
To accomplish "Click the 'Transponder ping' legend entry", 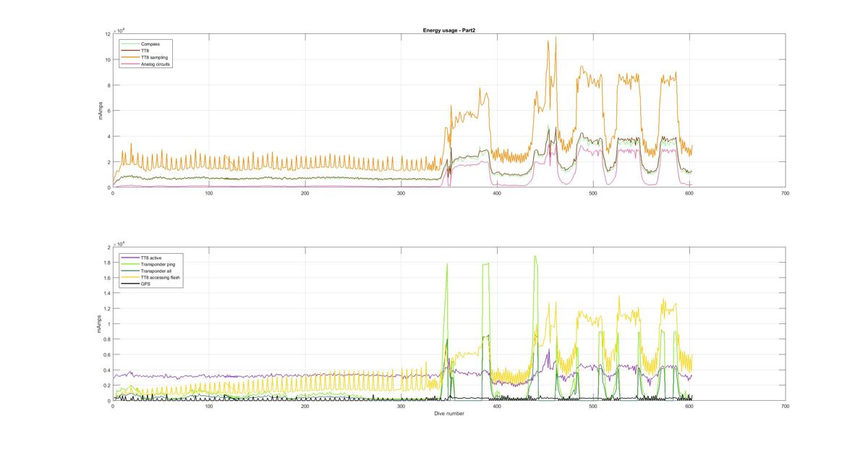I will point(158,265).
